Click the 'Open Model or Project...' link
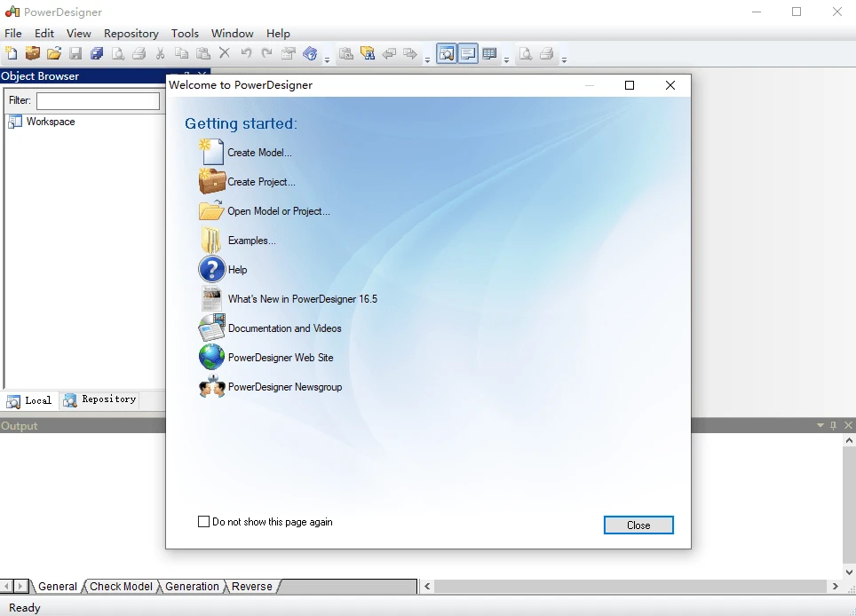Screen dimensions: 856x616 coord(279,211)
